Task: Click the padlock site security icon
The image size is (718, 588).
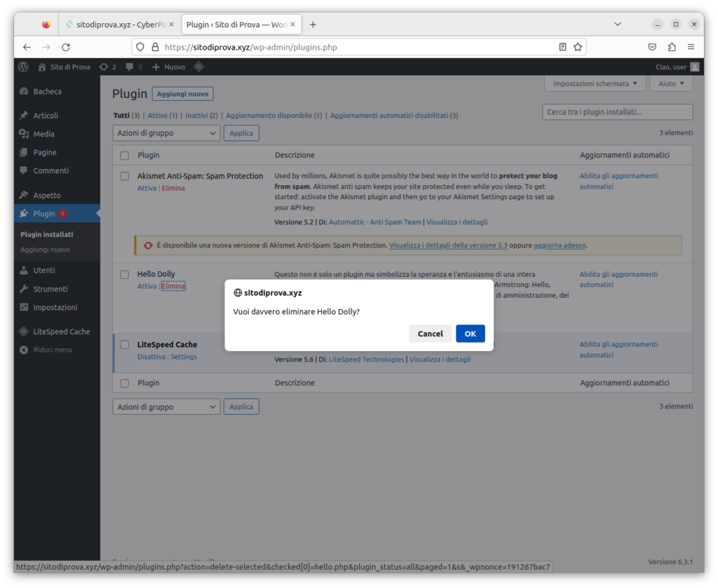Action: [x=155, y=47]
